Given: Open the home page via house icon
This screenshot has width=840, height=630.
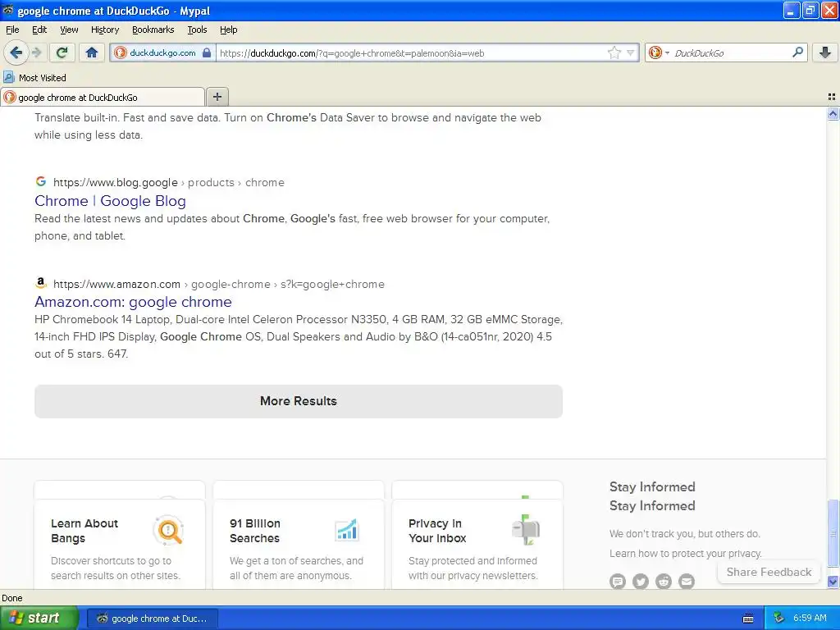Looking at the screenshot, I should pos(92,52).
